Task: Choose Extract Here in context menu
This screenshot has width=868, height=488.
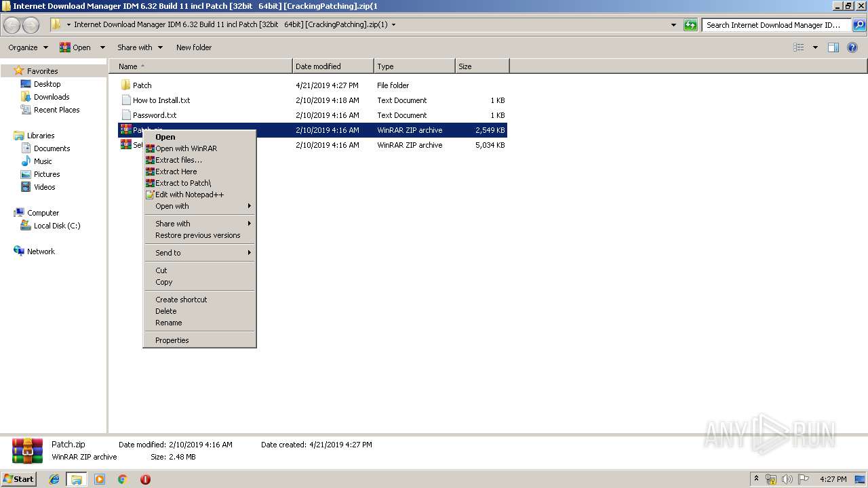Action: (x=200, y=171)
